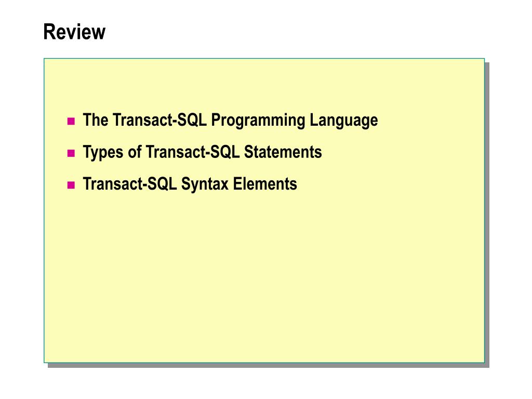Screen dimensions: 532x399
Task: Click the word Language in first bullet
Action: pyautogui.click(x=344, y=121)
